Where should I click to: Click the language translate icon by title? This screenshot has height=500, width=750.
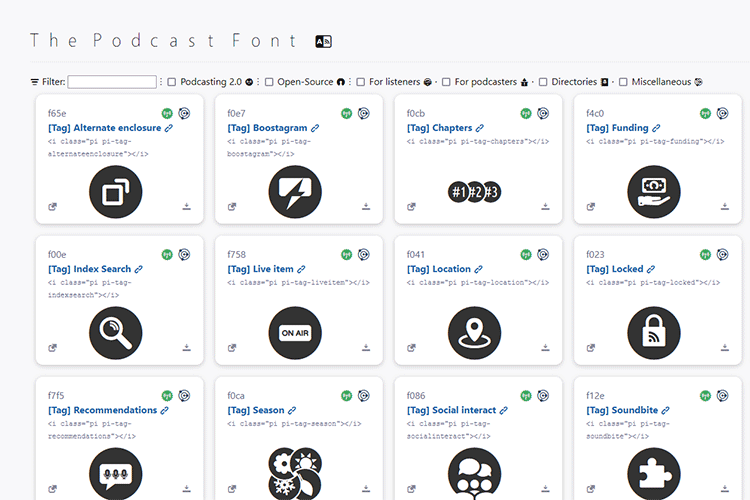[323, 41]
